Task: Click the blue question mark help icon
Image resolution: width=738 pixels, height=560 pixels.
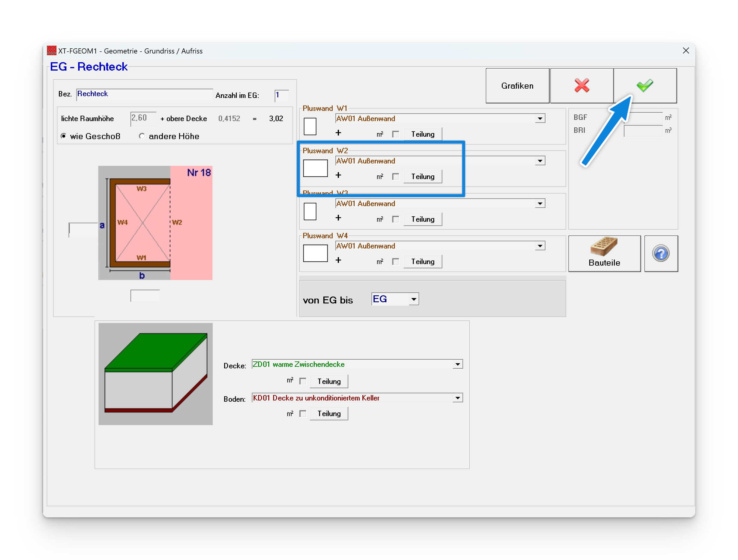Action: [660, 254]
